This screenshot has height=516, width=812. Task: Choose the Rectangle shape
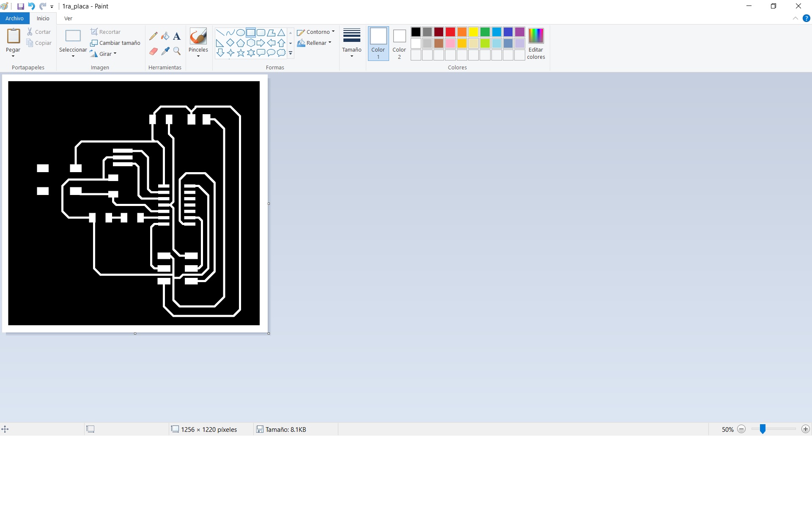click(x=251, y=33)
